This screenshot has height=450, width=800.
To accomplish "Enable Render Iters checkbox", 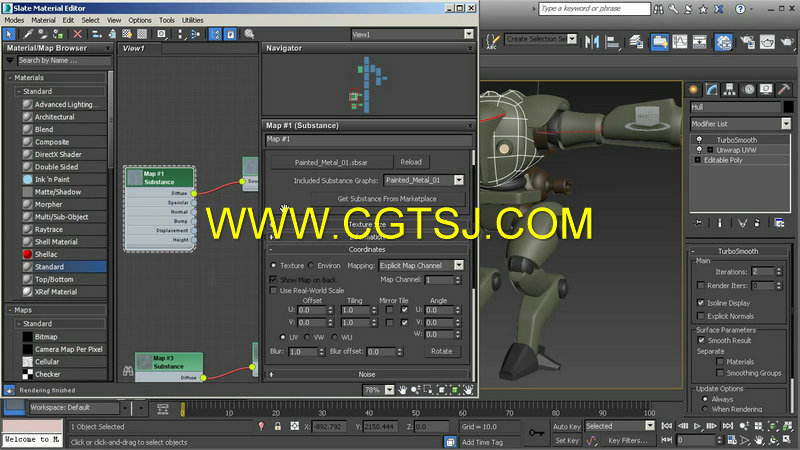I will tap(701, 285).
